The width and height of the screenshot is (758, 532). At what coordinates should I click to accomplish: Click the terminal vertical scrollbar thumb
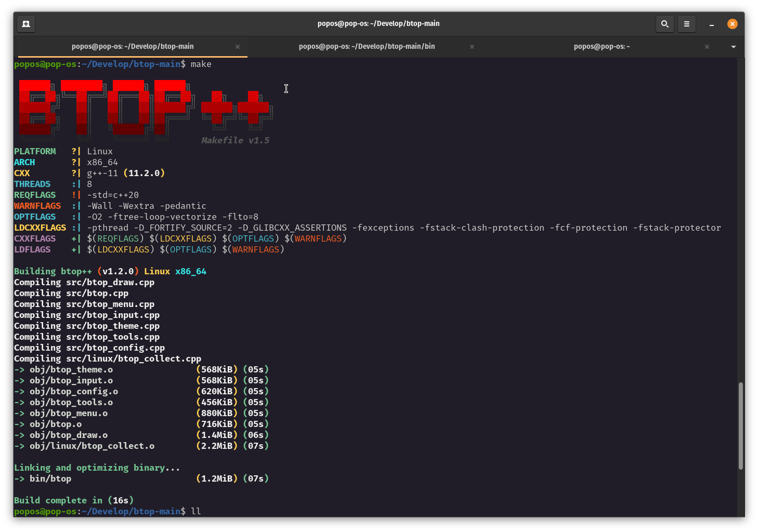(741, 426)
